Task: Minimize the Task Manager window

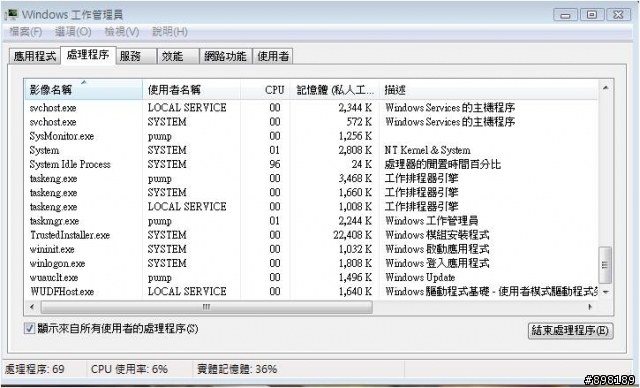Action: (565, 15)
